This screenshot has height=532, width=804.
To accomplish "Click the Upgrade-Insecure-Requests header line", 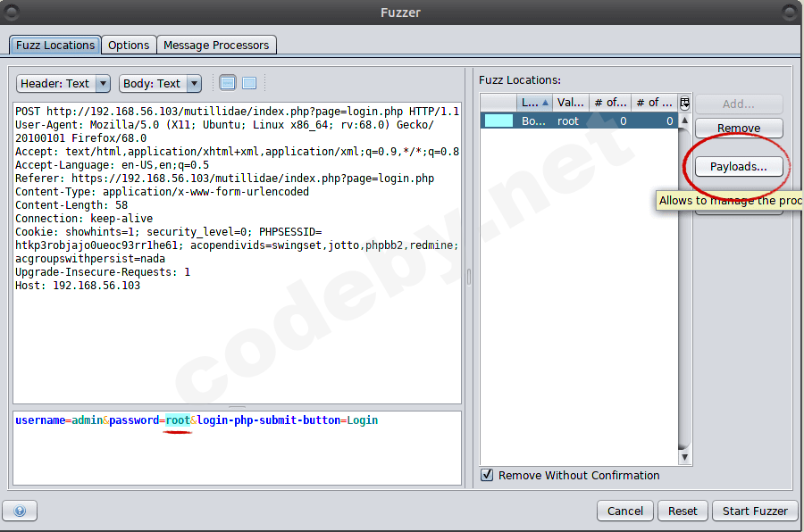I will click(x=103, y=272).
